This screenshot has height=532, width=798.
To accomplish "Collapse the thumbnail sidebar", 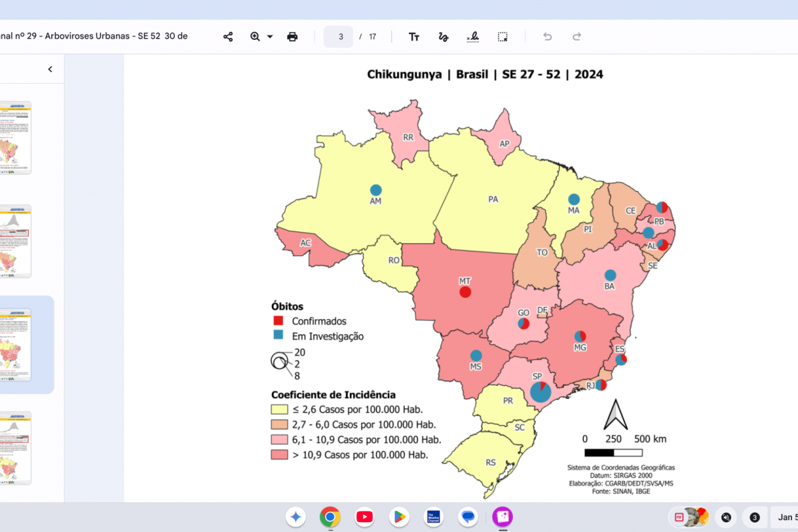I will point(50,69).
